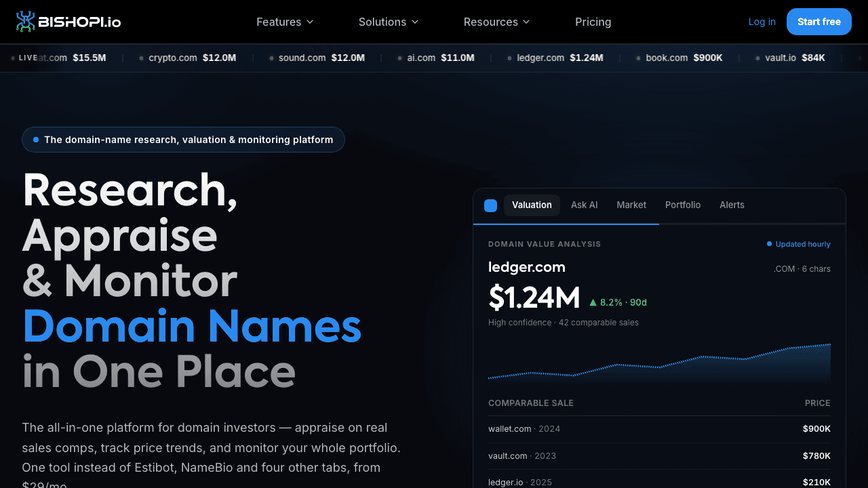Expand the Resources dropdown menu
Image resolution: width=868 pixels, height=488 pixels.
click(x=496, y=22)
